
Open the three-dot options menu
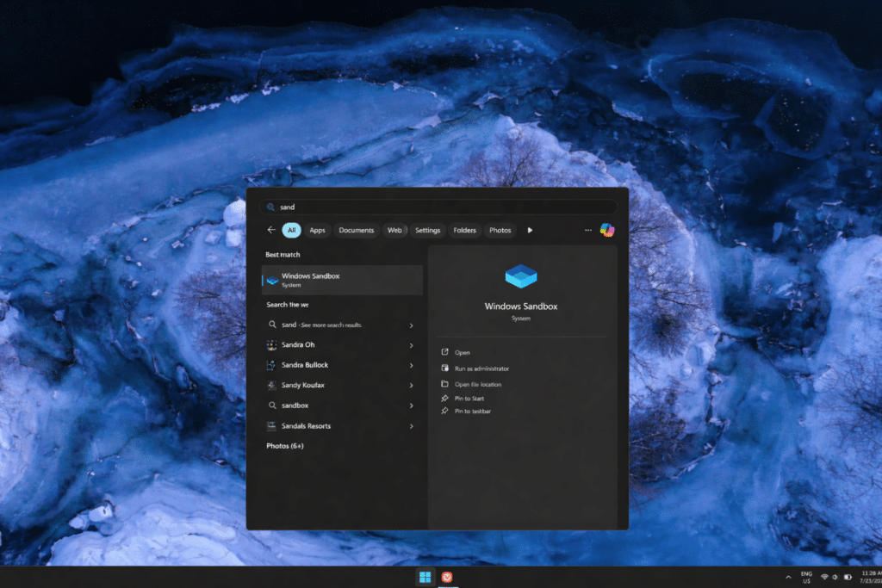pos(587,230)
